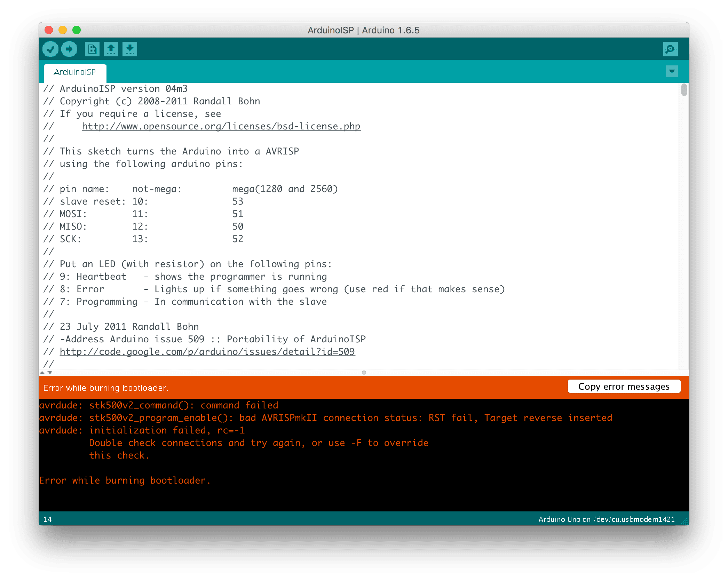Viewport: 728px width, 581px height.
Task: Select the ArduinoISP tab
Action: pos(75,72)
